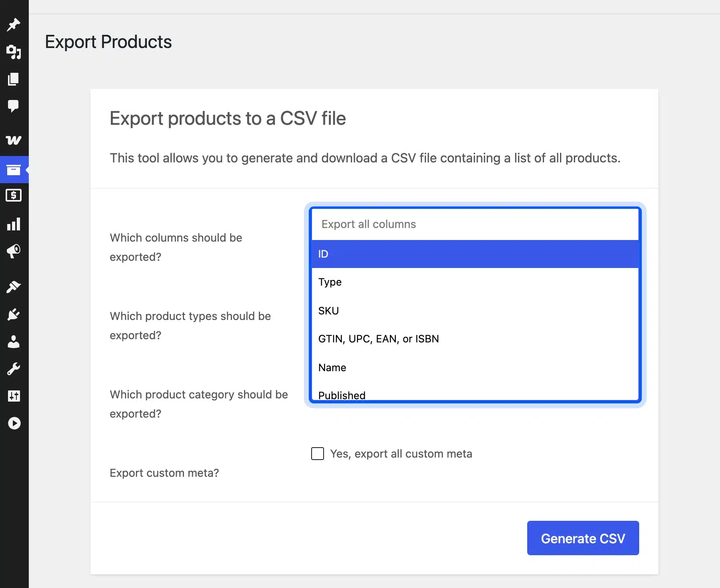Click 'Which product types should be exported?' label
The height and width of the screenshot is (588, 720).
190,326
